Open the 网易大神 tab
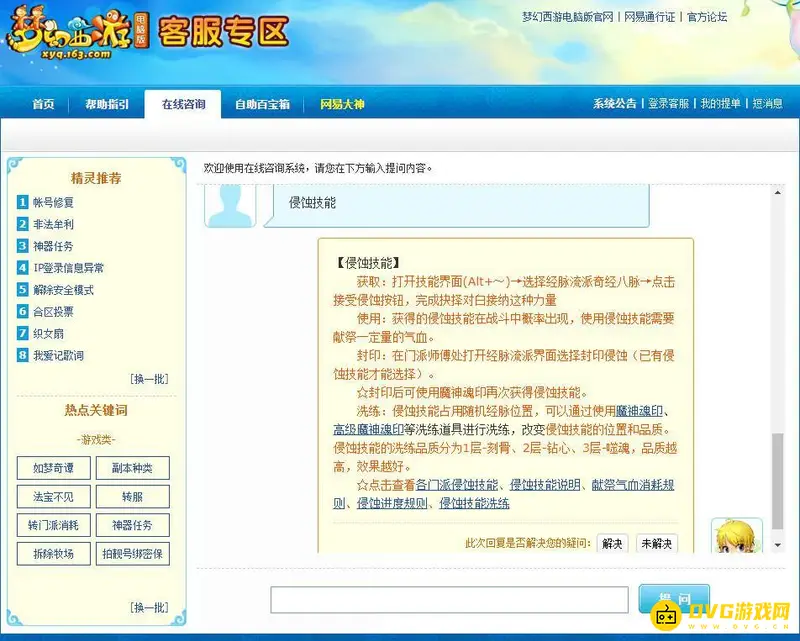This screenshot has height=641, width=800. click(342, 105)
